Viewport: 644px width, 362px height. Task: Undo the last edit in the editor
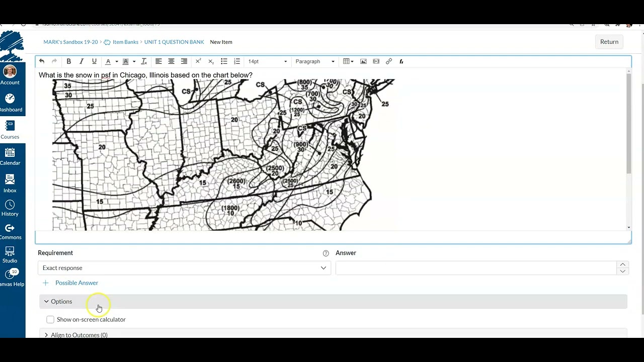(42, 61)
